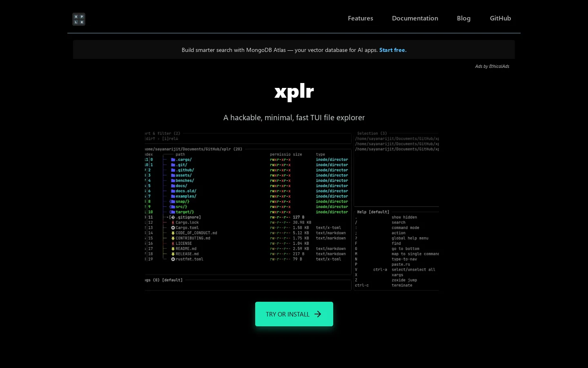The height and width of the screenshot is (368, 588).
Task: Click the tagline 'A hackable, minimal, fast TUI file explorer'
Action: (294, 118)
